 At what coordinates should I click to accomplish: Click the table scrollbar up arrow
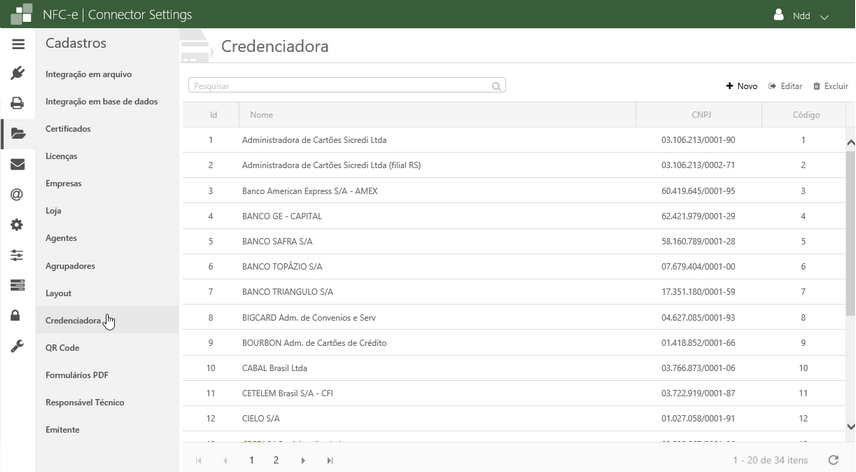[851, 142]
